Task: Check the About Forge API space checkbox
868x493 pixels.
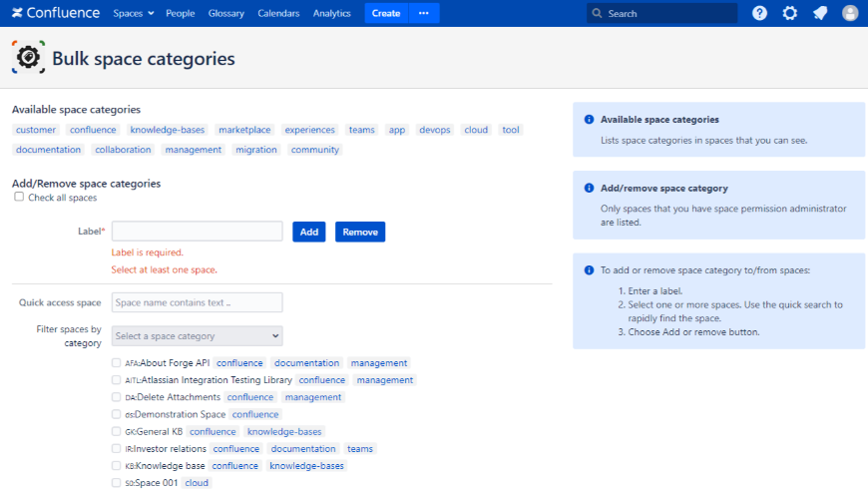Action: coord(117,363)
